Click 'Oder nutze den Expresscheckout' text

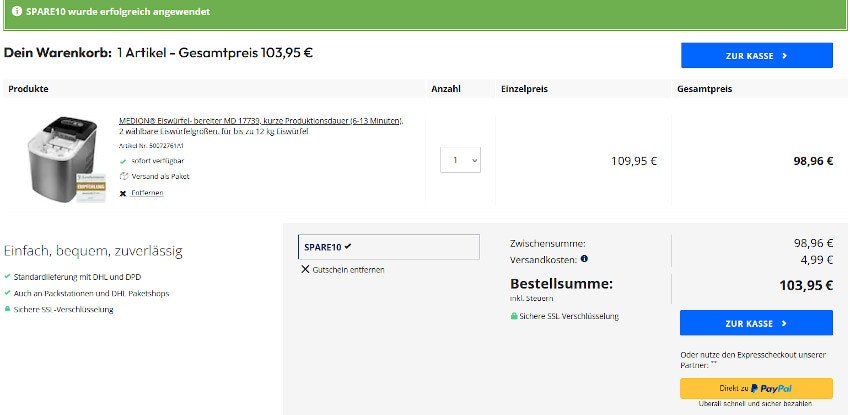(753, 360)
